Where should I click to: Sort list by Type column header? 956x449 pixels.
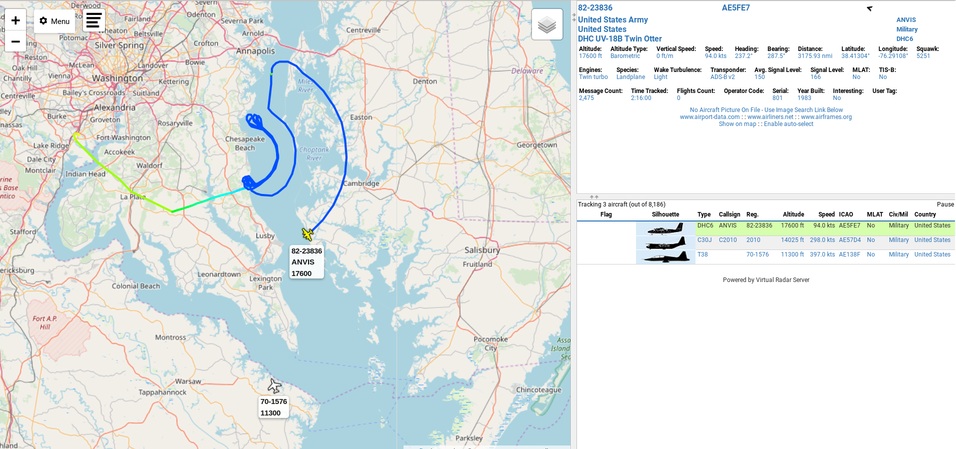tap(704, 215)
